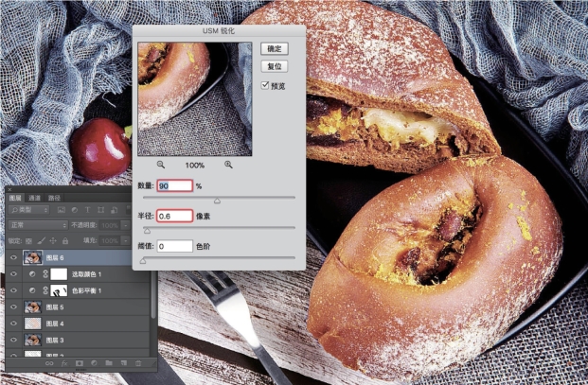This screenshot has height=385, width=588.
Task: Click the 阈值 threshold slider handle
Action: pyautogui.click(x=143, y=261)
